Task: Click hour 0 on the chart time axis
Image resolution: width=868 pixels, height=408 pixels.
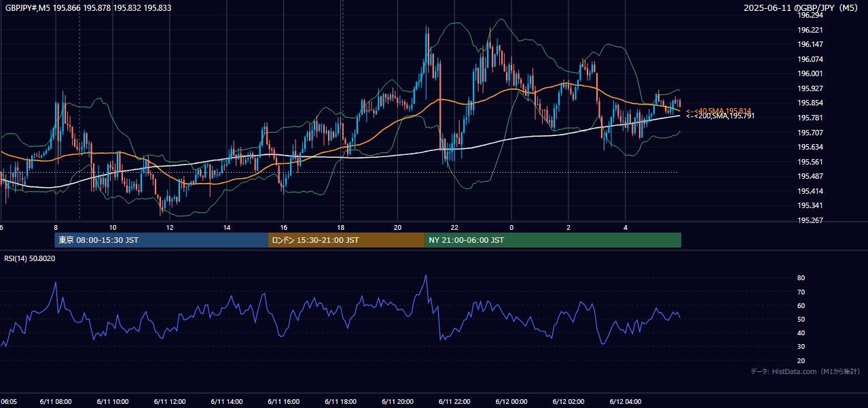Action: point(511,227)
